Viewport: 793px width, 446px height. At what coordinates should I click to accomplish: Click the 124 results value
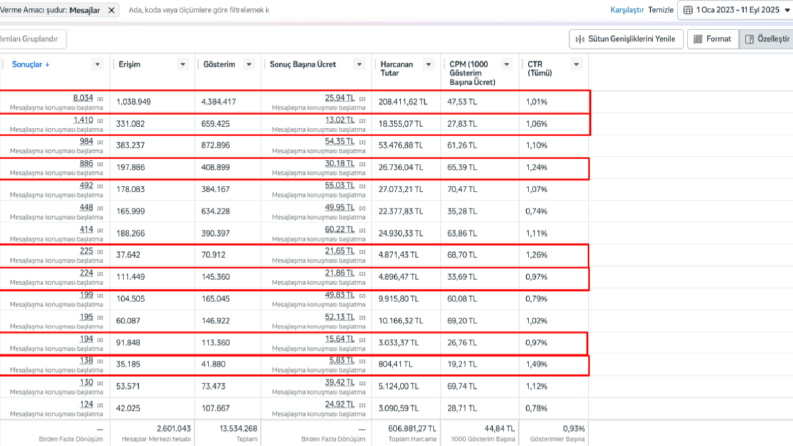click(86, 405)
